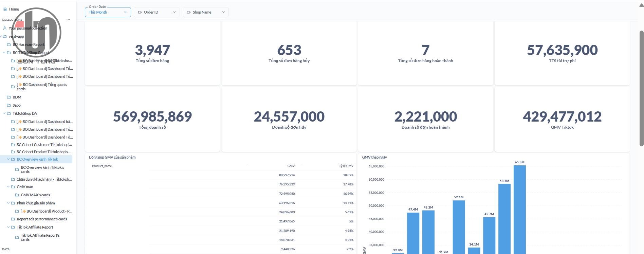Click folder icon for BC Overview kênh Tiktok's cards

click(17, 169)
